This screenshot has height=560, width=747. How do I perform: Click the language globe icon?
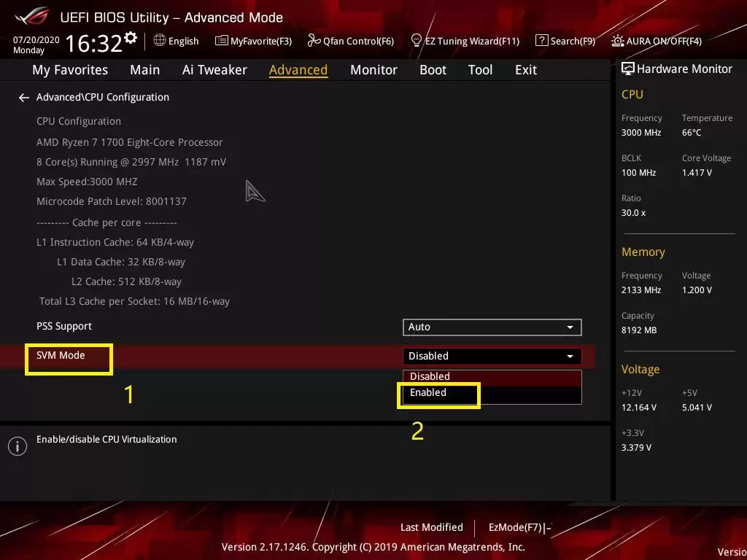click(x=159, y=41)
